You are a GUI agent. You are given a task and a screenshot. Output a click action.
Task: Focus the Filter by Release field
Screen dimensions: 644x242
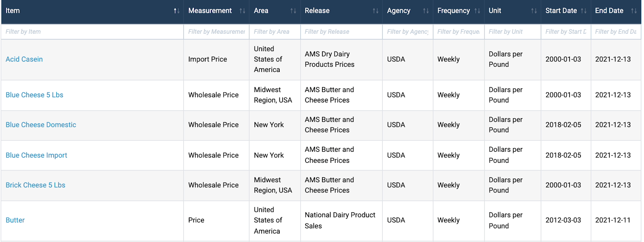pyautogui.click(x=341, y=31)
